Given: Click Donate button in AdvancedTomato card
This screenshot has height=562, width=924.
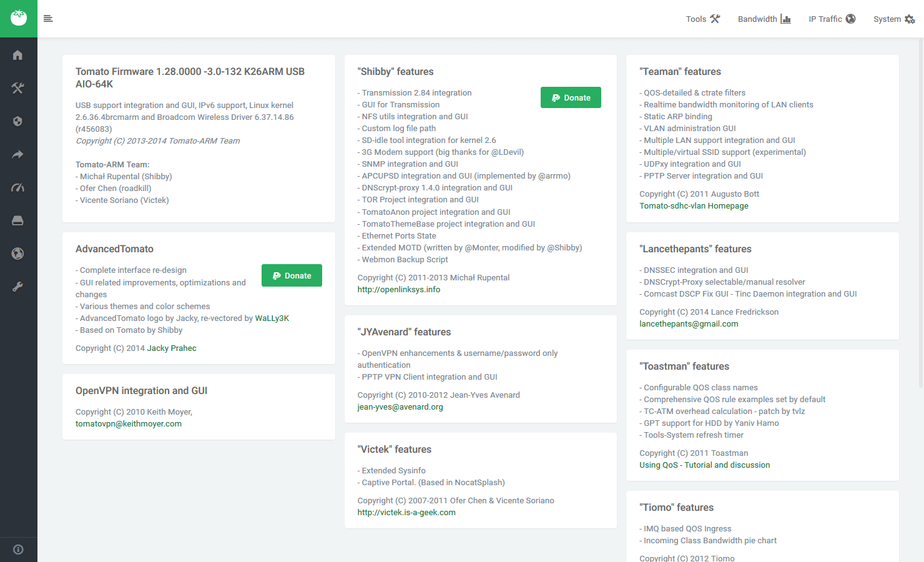Looking at the screenshot, I should coord(292,275).
